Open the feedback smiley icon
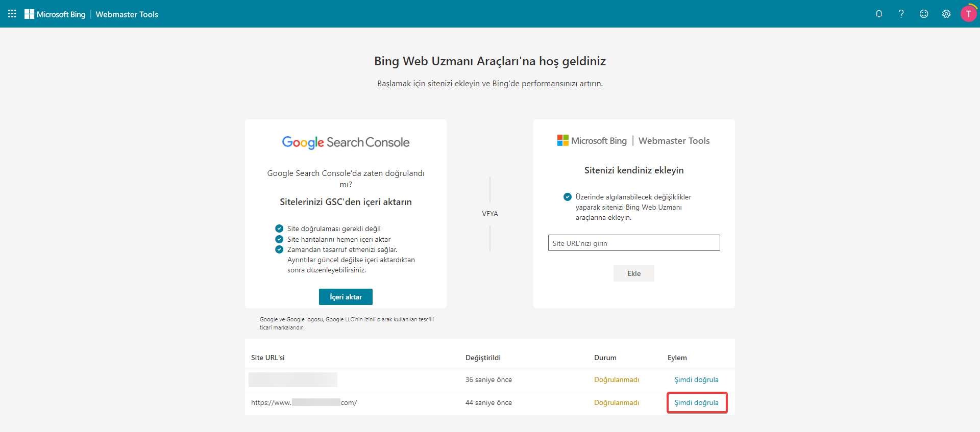980x432 pixels. [924, 14]
